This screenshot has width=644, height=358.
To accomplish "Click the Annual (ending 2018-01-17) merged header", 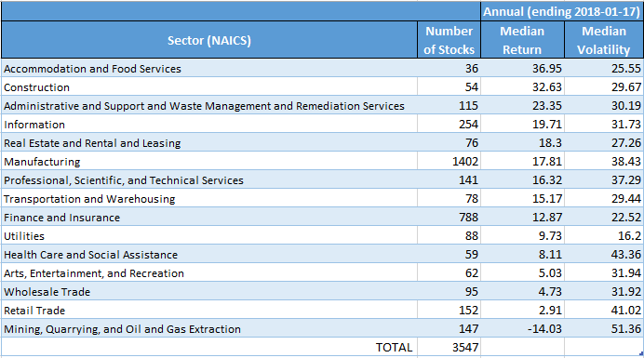I will [x=561, y=11].
